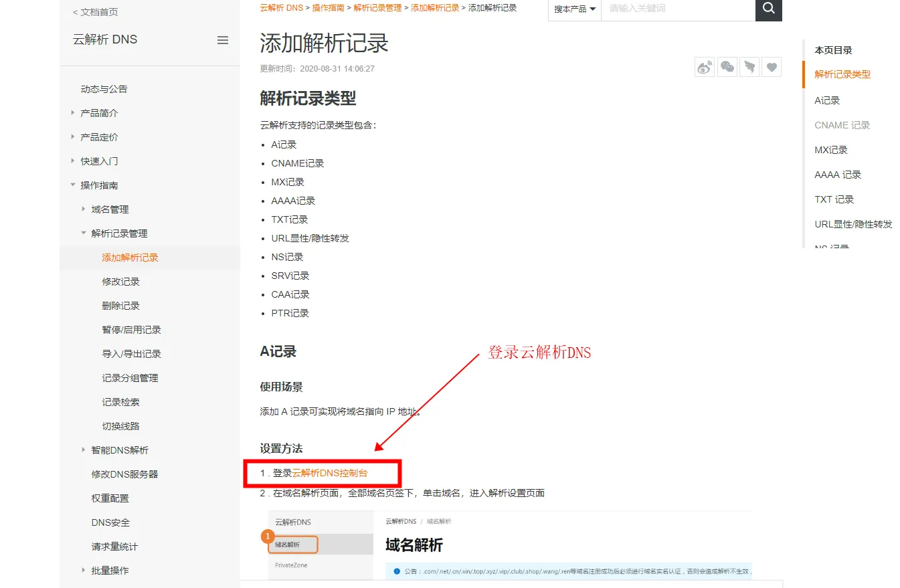Expand the 域名管理 subsection
The height and width of the screenshot is (588, 900).
point(110,209)
